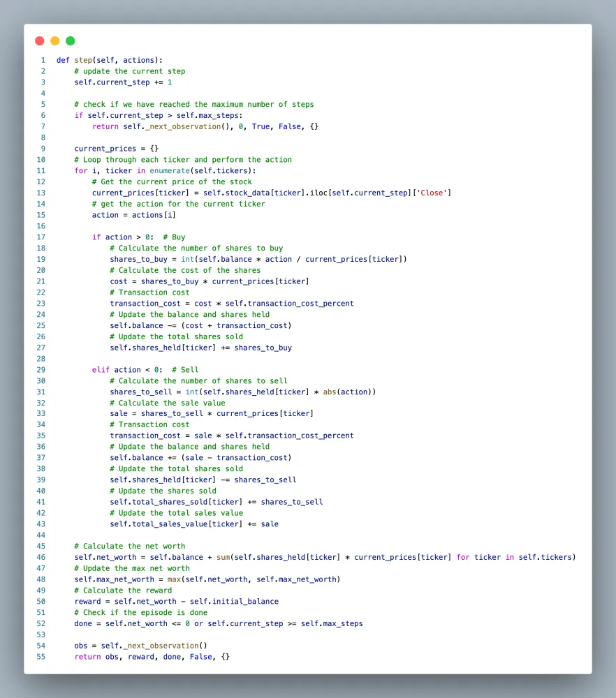Click '# Calculate the cost of the shares' comment
Viewport: 616px width, 698px height.
185,270
